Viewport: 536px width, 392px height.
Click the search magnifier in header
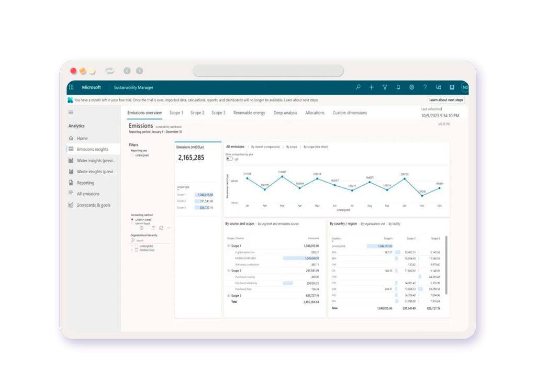(x=358, y=87)
